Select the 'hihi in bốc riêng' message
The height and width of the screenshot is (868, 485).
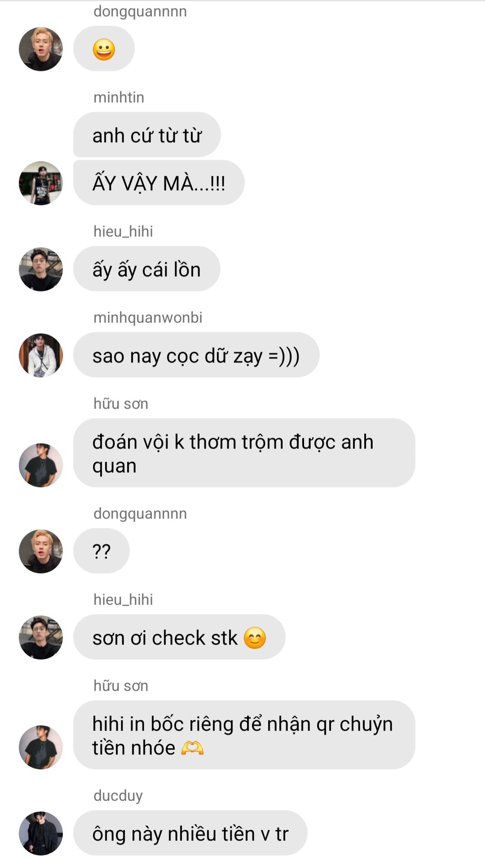tap(244, 735)
